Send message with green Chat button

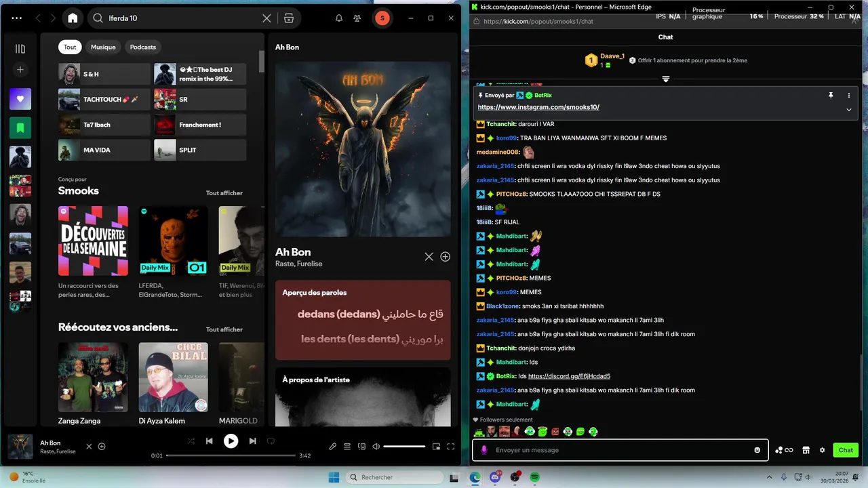click(x=846, y=450)
